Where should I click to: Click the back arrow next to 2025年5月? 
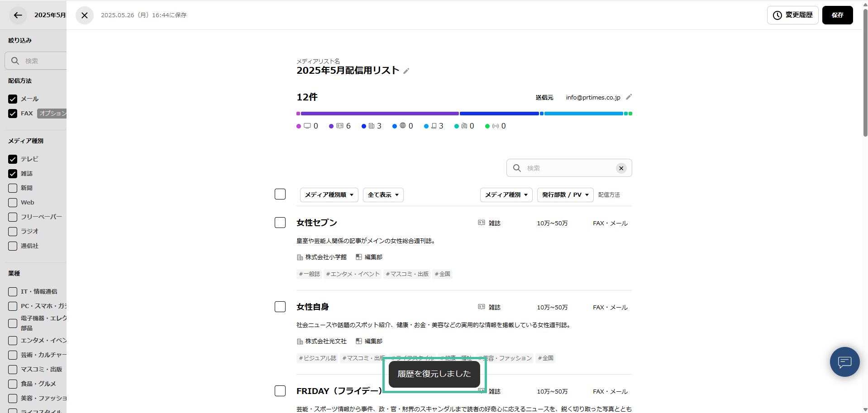pos(18,15)
